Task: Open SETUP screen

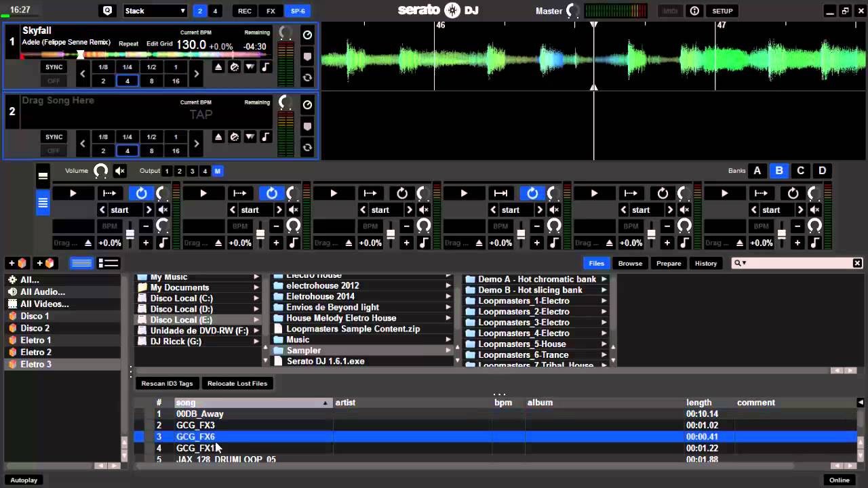Action: click(x=722, y=11)
